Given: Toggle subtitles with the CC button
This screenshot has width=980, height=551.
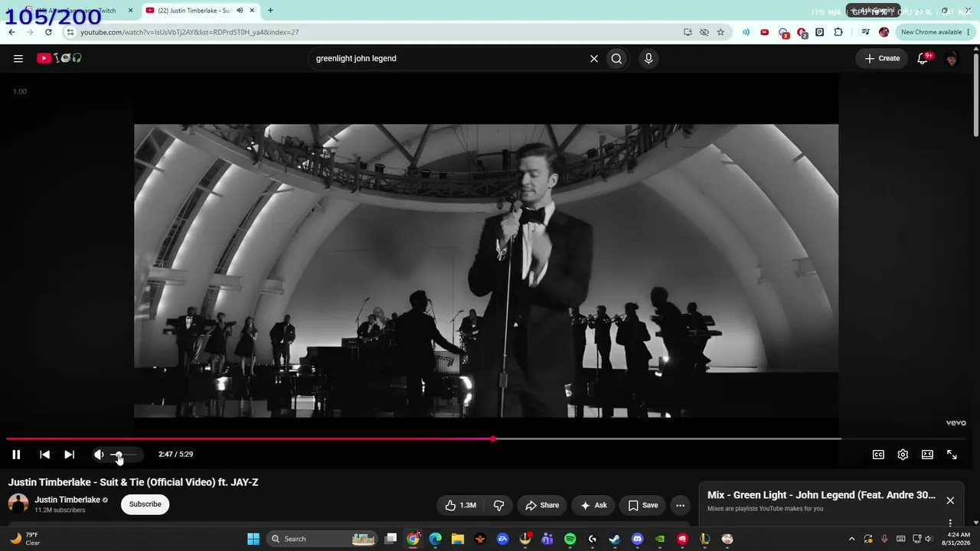Looking at the screenshot, I should [878, 455].
